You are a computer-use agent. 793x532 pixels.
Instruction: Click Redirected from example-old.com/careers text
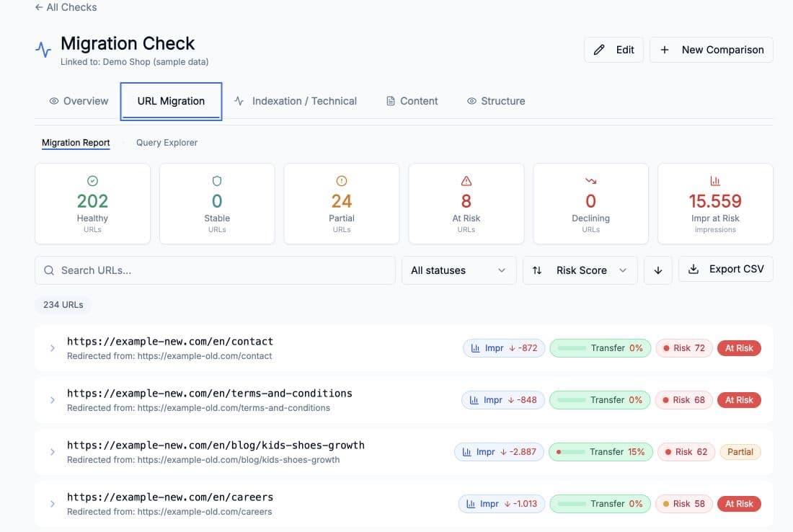click(x=169, y=512)
